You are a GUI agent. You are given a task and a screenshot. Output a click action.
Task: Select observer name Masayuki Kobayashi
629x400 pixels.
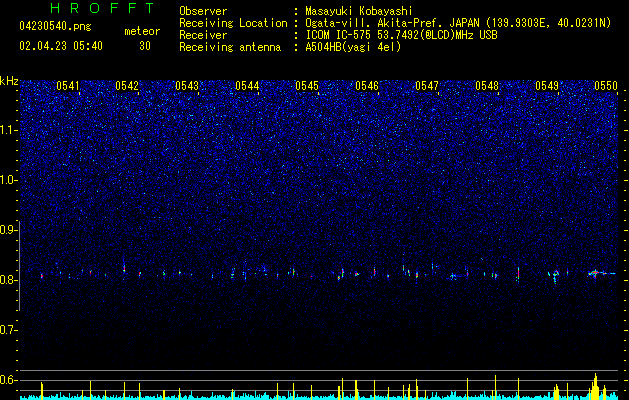[359, 11]
